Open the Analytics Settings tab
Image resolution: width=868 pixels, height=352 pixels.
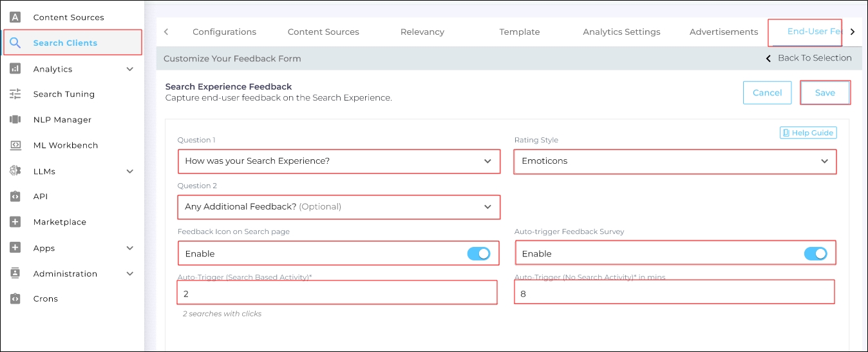coord(621,32)
